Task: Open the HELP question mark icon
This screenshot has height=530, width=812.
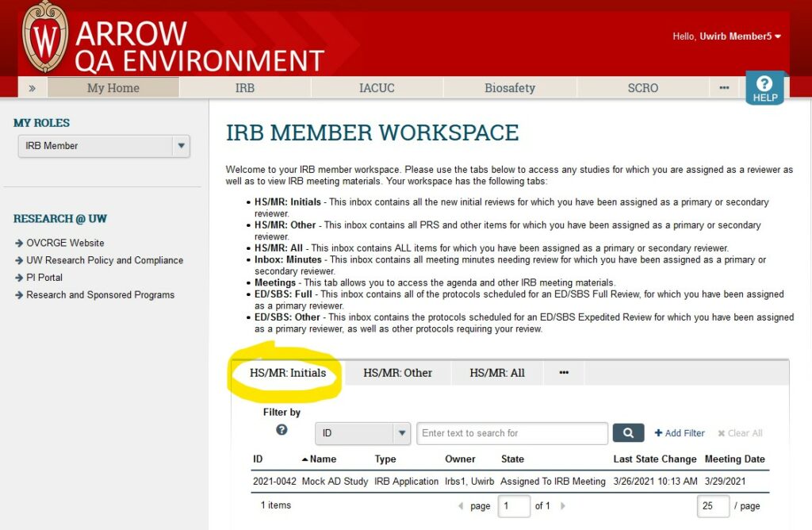Action: [x=765, y=88]
